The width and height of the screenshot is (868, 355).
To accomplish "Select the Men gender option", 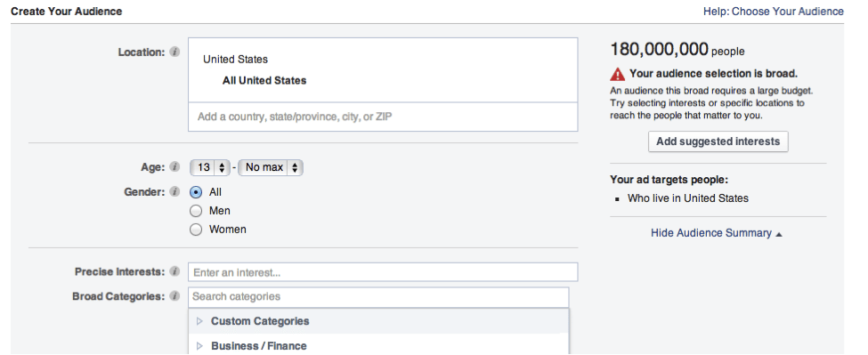I will (196, 211).
